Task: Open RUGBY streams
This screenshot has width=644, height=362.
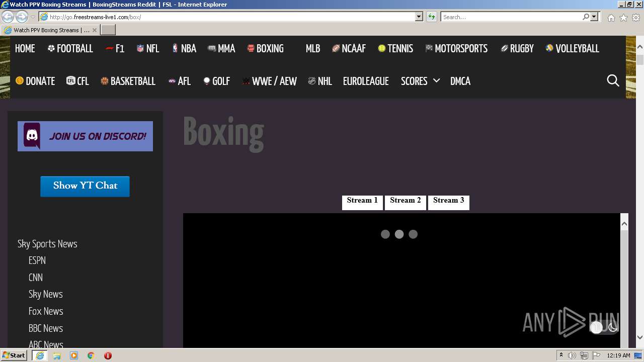Action: (517, 49)
